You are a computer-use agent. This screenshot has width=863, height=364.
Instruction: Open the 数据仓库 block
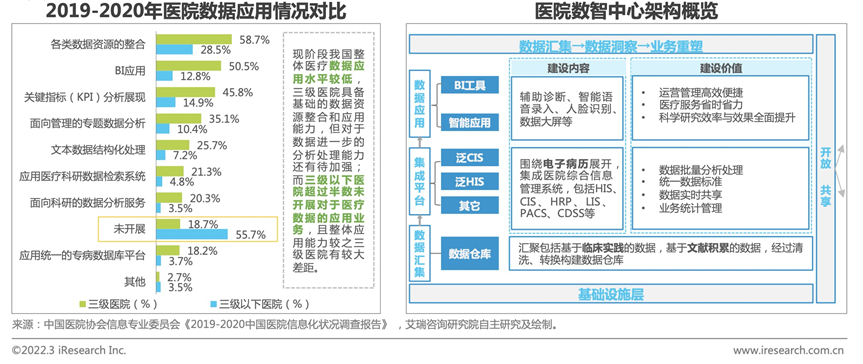(469, 254)
